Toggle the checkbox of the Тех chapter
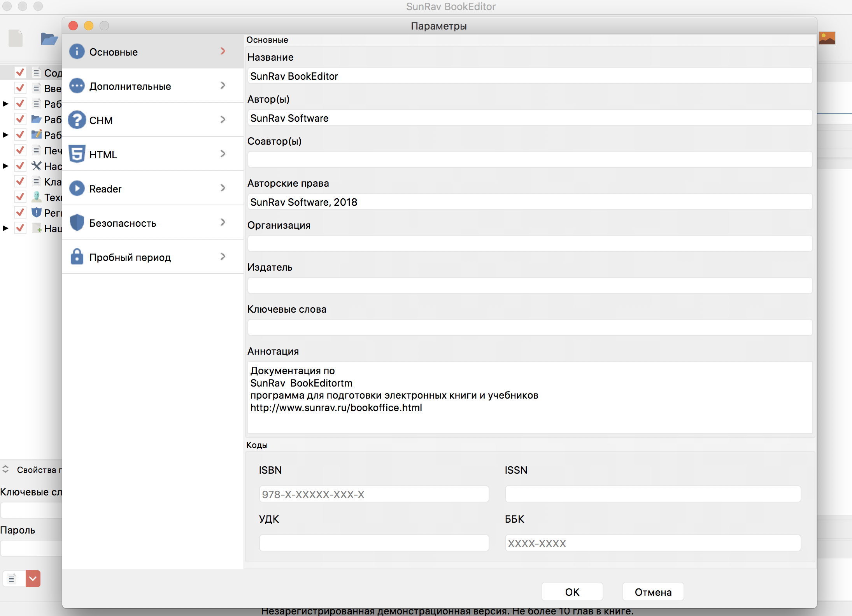Image resolution: width=852 pixels, height=616 pixels. click(20, 197)
